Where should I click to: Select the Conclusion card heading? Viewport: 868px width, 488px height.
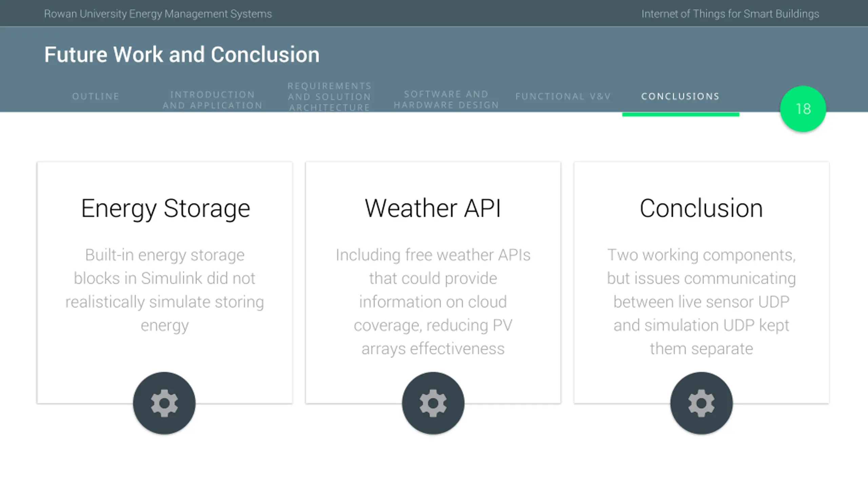click(701, 208)
